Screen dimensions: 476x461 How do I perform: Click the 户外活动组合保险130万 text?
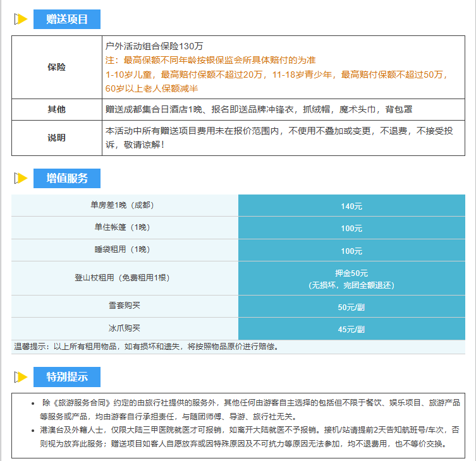pos(154,46)
